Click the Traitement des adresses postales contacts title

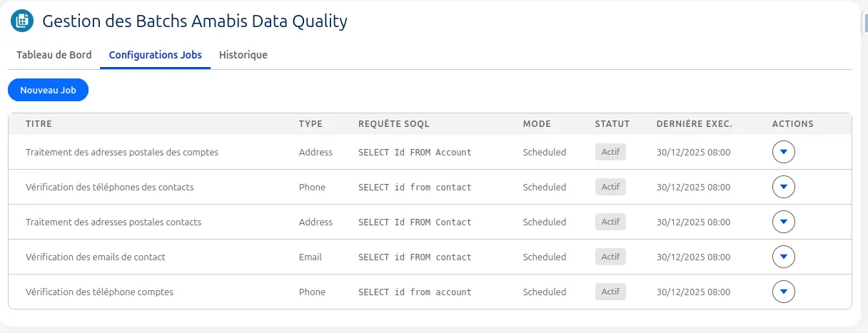113,222
